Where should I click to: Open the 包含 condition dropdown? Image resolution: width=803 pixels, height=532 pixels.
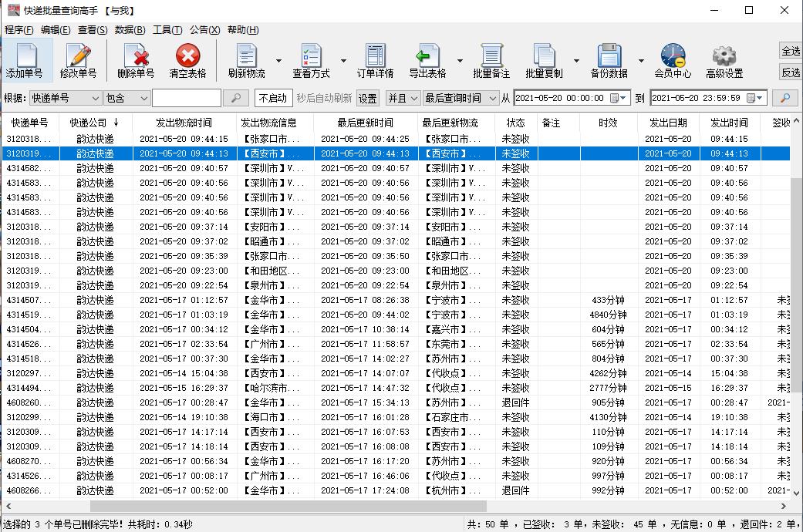143,98
